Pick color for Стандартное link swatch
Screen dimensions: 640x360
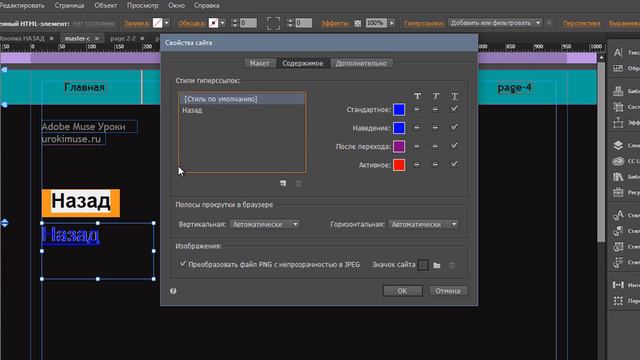(399, 109)
